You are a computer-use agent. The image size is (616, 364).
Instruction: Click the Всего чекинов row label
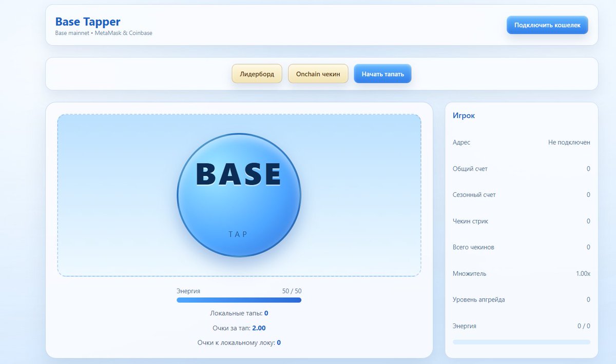473,247
